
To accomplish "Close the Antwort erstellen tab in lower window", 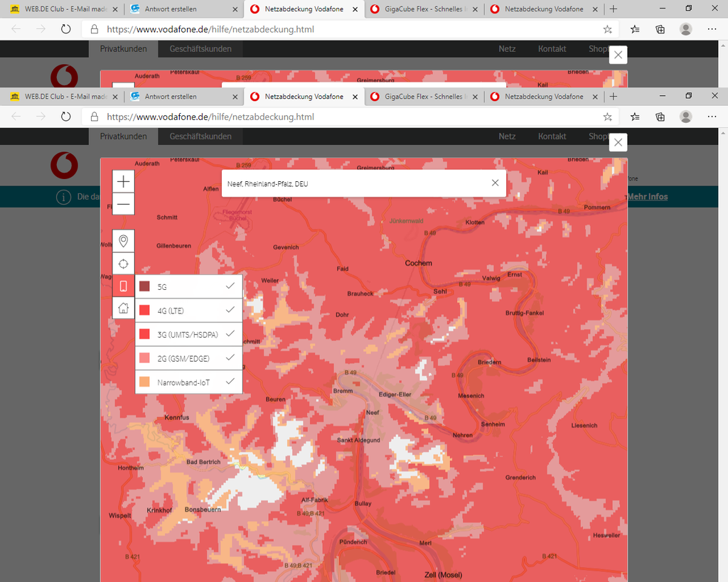I will click(x=235, y=97).
